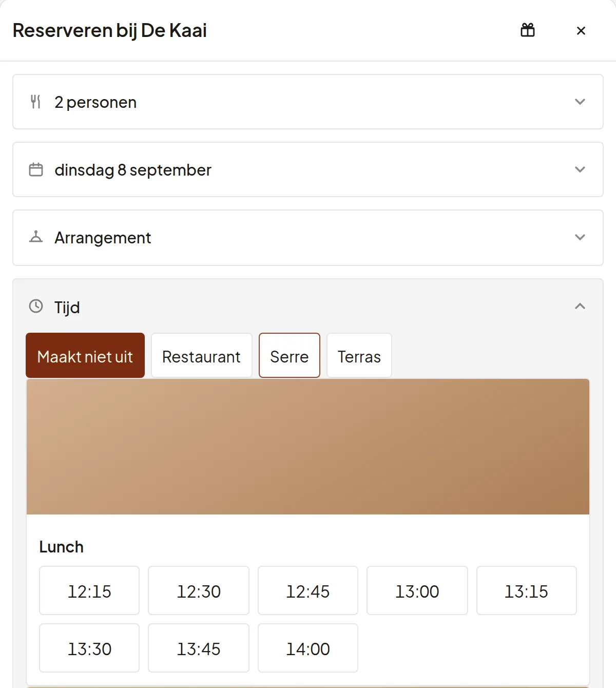Close the reservation dialog

tap(581, 31)
